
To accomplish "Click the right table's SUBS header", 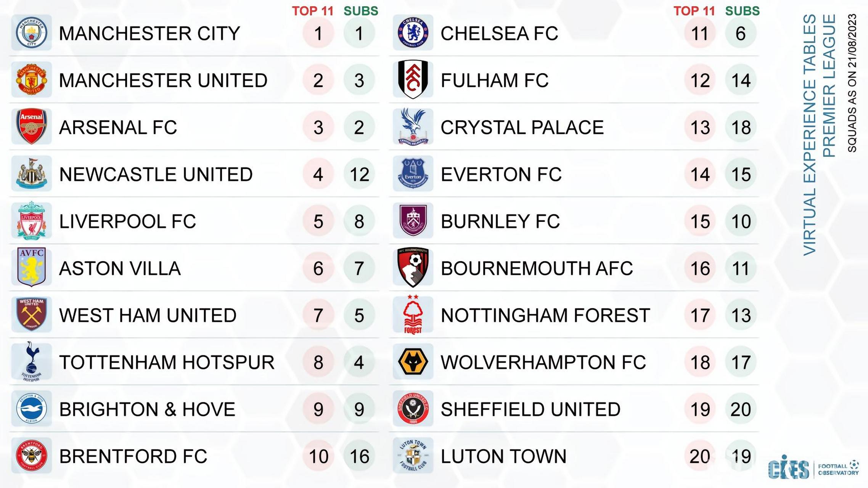I will point(742,11).
